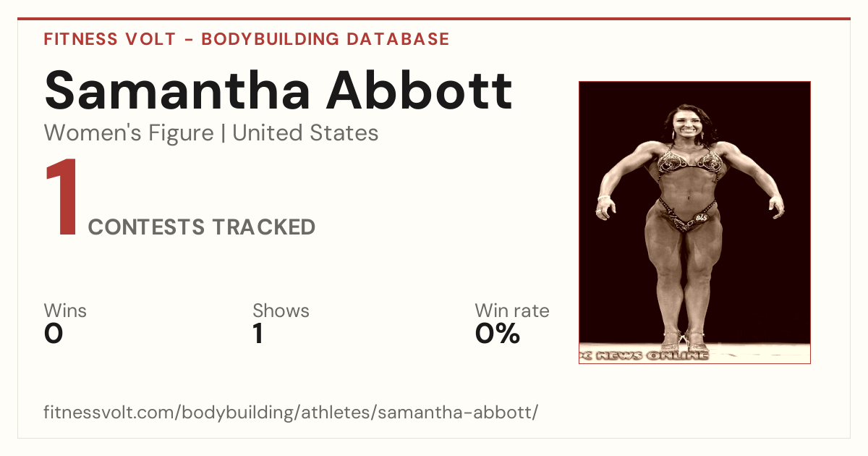Select the Samantha Abbott name heading
868x456 pixels.
point(278,90)
